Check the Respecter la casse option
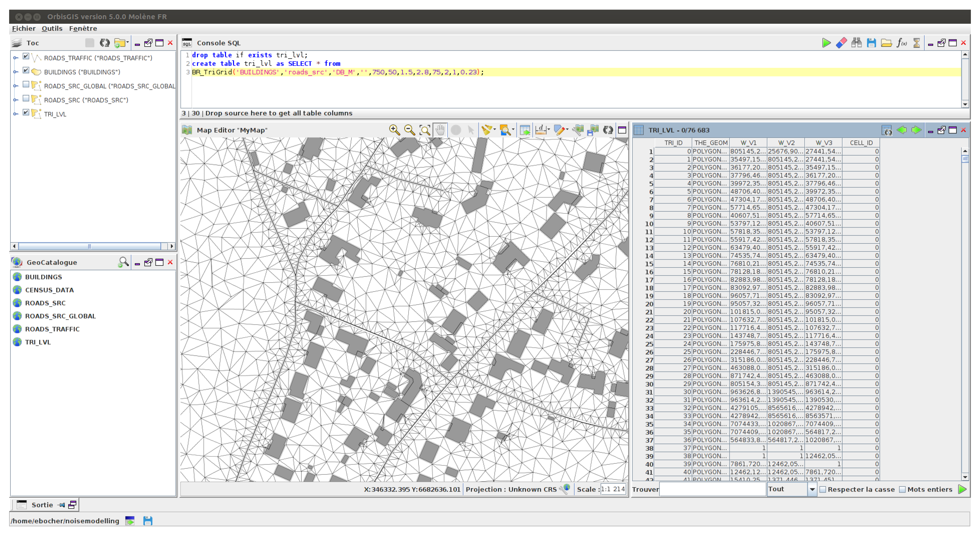This screenshot has height=536, width=980. click(x=822, y=490)
